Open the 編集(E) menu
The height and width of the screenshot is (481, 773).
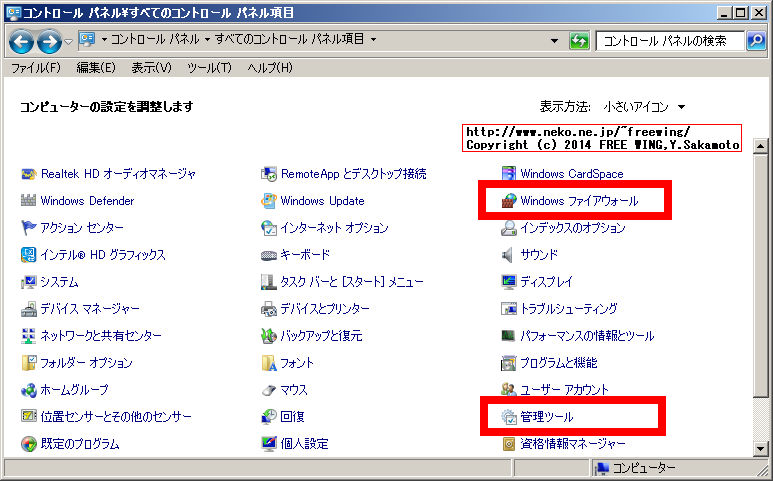96,68
